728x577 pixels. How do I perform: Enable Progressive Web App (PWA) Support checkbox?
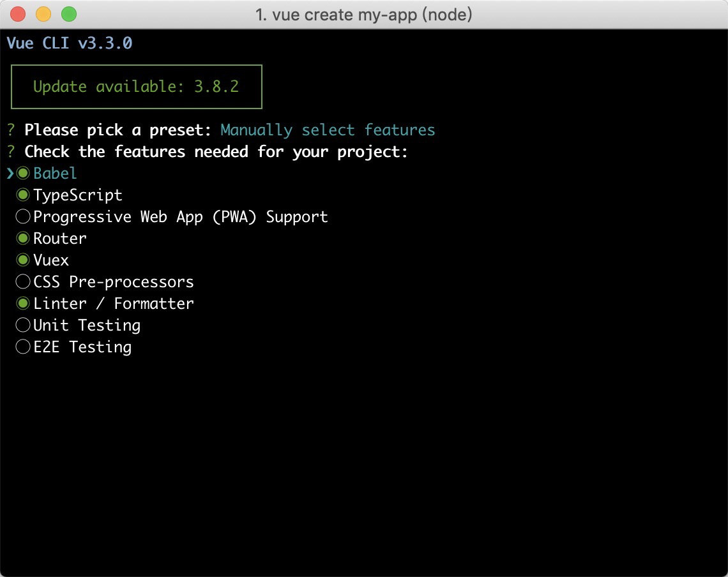click(x=24, y=216)
